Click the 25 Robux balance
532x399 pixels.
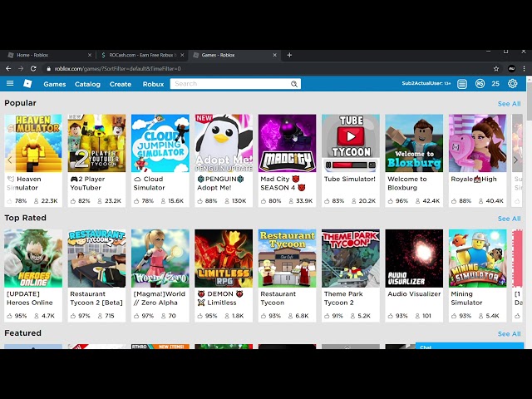click(x=495, y=84)
